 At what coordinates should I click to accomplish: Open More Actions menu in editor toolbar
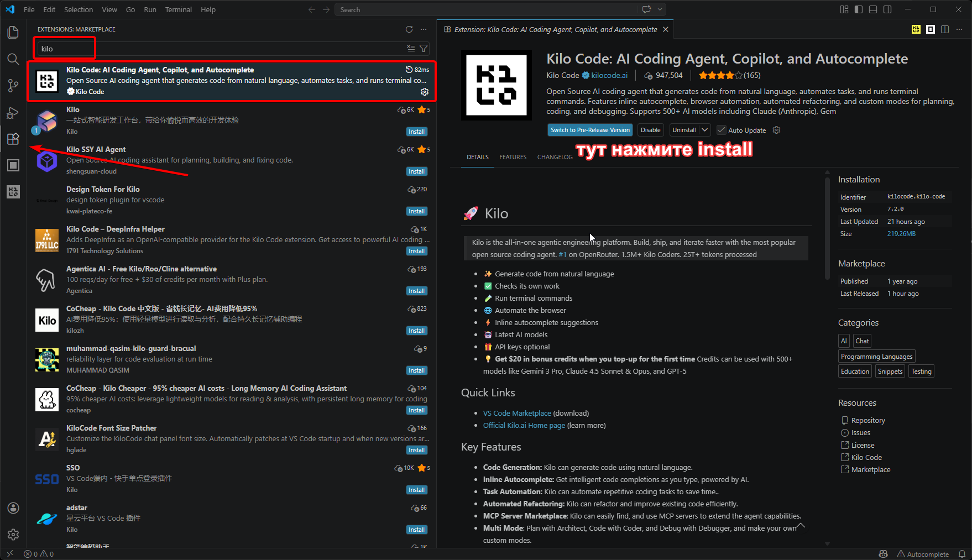[x=959, y=29]
